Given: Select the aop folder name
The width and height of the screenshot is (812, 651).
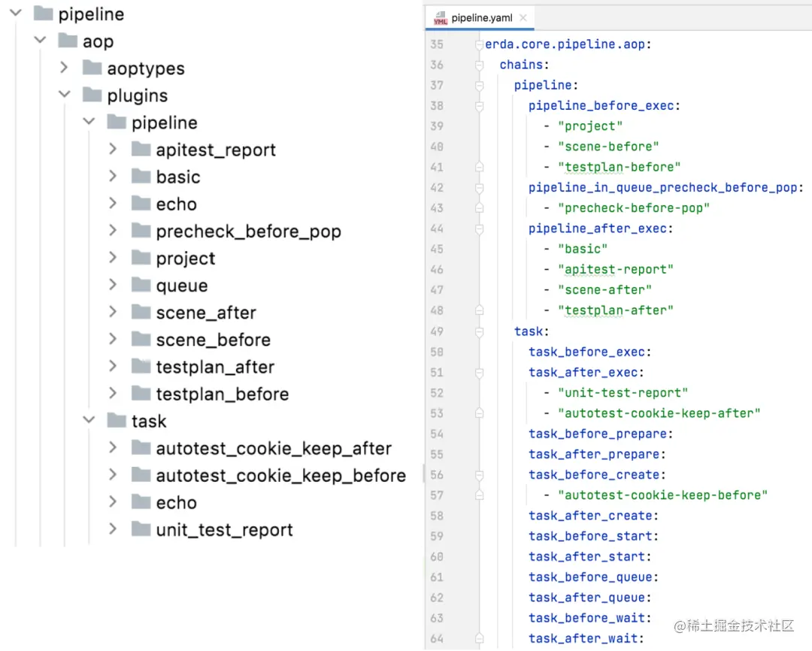Looking at the screenshot, I should [x=98, y=41].
